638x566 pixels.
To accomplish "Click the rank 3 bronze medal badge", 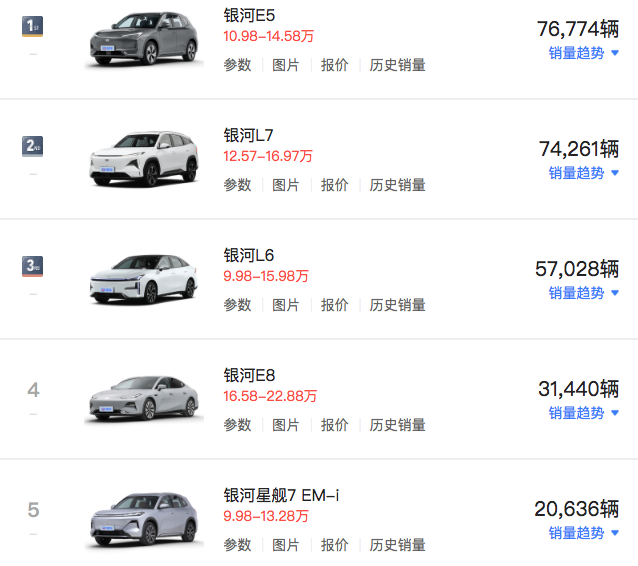I will click(x=33, y=265).
